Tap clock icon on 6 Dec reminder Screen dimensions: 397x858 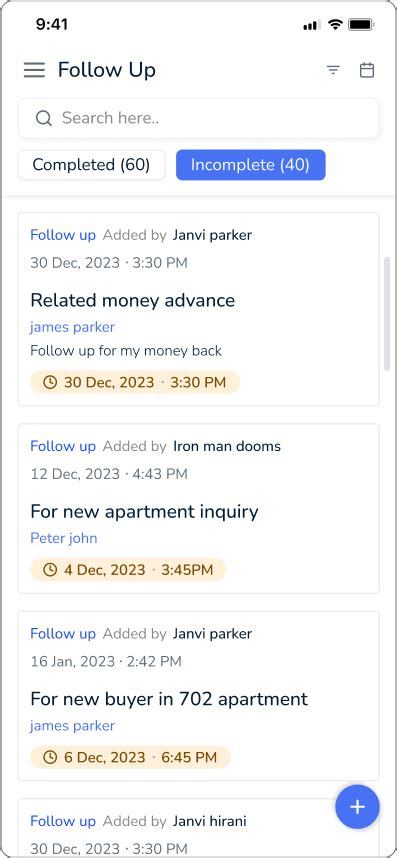pyautogui.click(x=50, y=757)
